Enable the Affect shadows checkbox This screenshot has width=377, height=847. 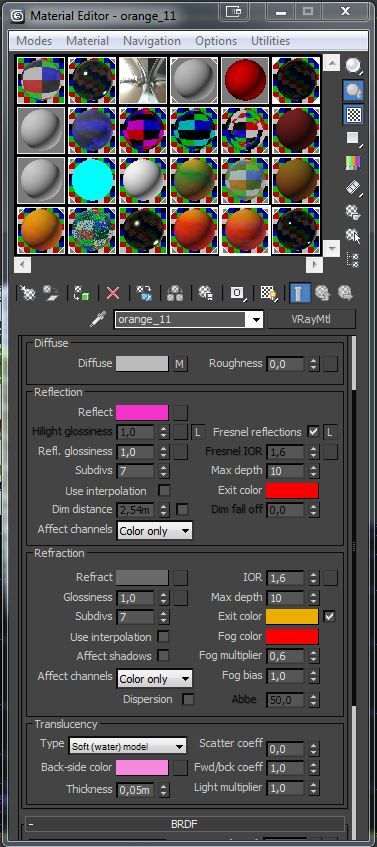coord(163,656)
